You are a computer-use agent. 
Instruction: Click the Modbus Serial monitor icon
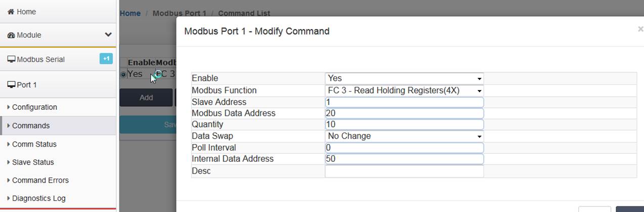tap(11, 59)
